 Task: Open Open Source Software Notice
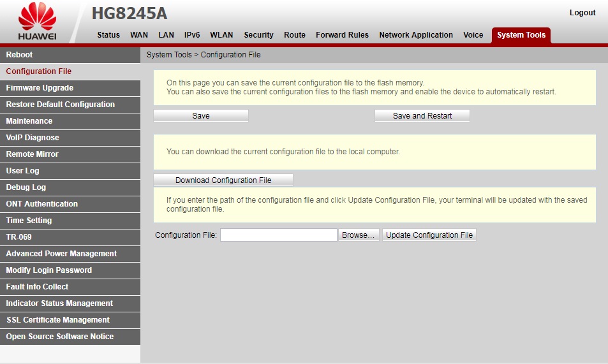(x=70, y=337)
